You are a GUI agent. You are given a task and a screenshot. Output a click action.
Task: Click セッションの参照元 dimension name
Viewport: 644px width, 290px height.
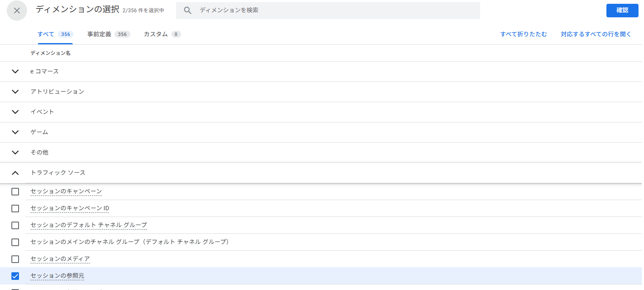(57, 276)
